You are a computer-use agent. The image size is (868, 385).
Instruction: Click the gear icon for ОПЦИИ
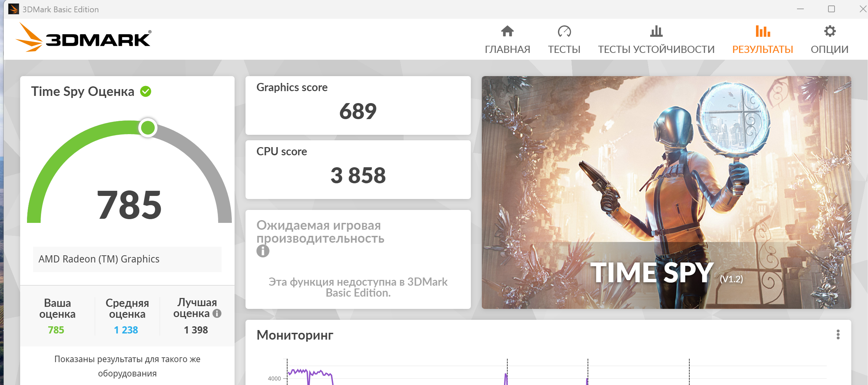point(829,31)
